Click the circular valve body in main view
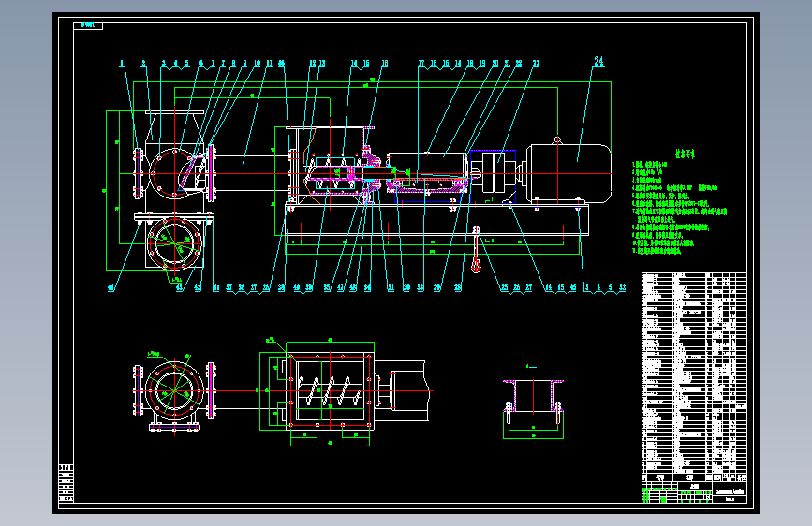This screenshot has height=526, width=812. tap(174, 173)
